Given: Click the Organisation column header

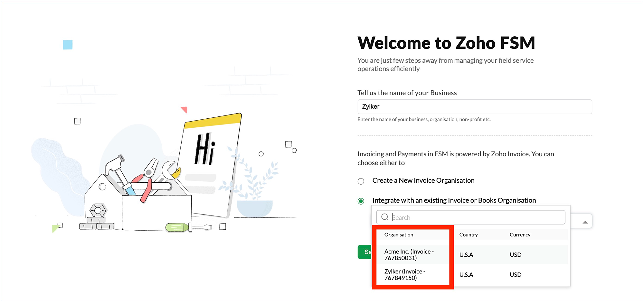Looking at the screenshot, I should pos(399,235).
